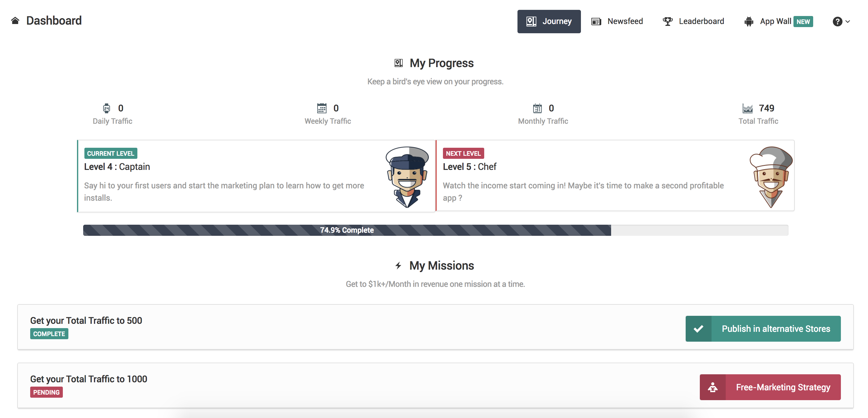Click the My Missions lightning bolt icon
The width and height of the screenshot is (868, 418).
(398, 266)
